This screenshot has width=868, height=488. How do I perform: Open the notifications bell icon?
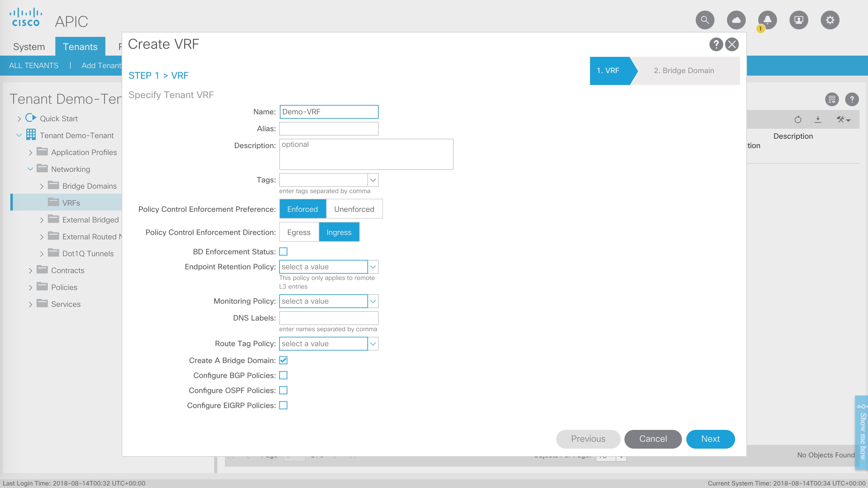[x=767, y=20]
